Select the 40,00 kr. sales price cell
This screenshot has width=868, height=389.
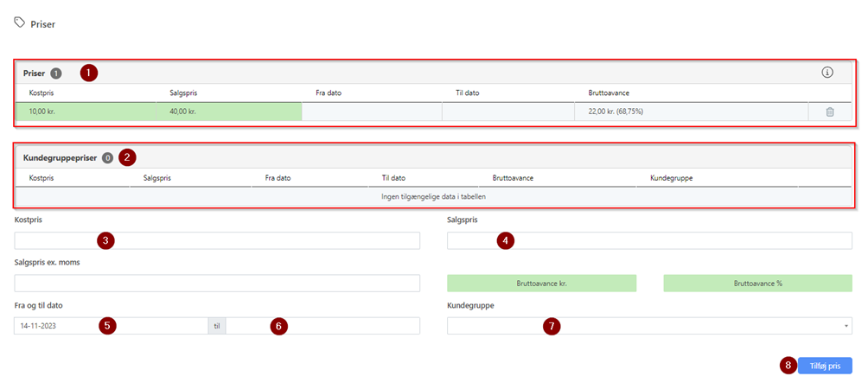[229, 112]
